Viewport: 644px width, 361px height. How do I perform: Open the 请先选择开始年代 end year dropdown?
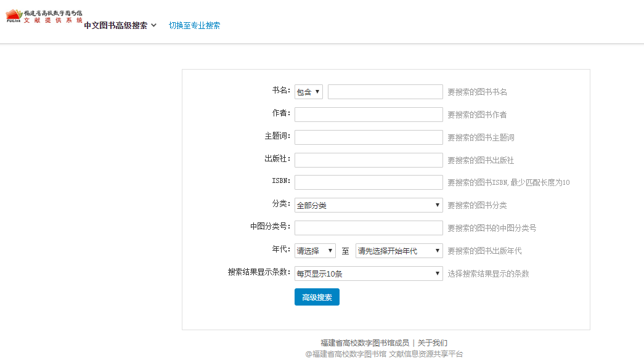pyautogui.click(x=399, y=251)
